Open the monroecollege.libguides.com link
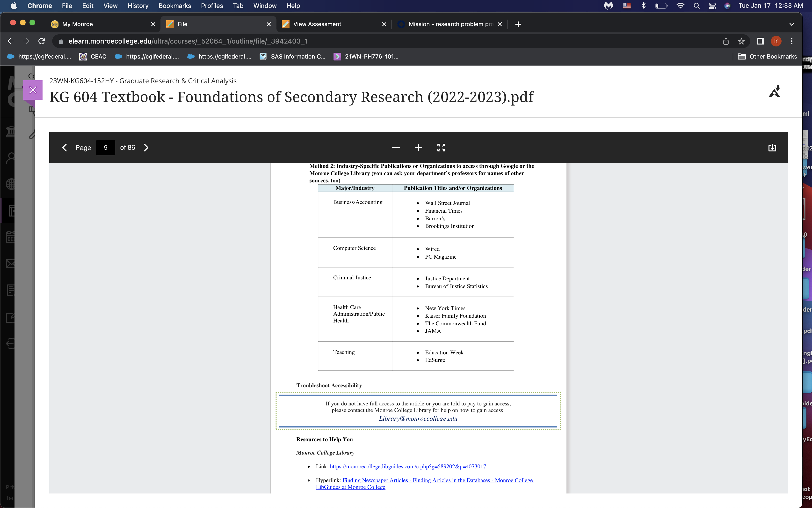812x508 pixels. pos(408,466)
